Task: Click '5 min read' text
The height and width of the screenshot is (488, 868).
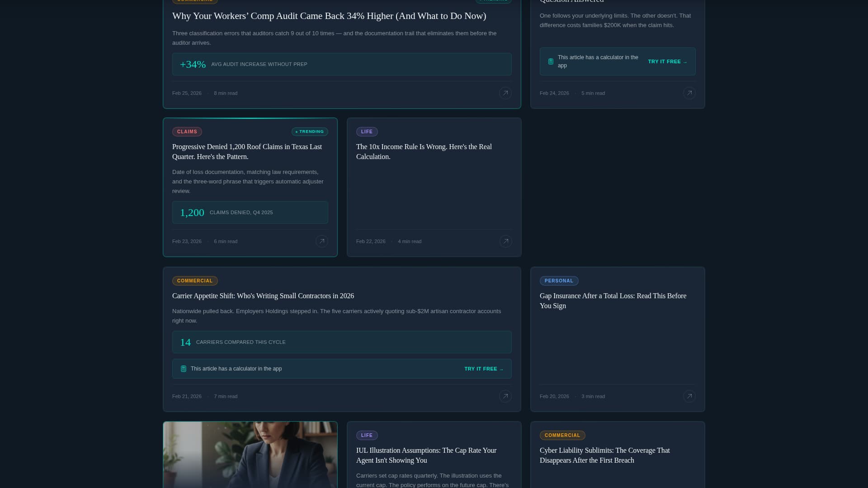Action: click(x=593, y=93)
